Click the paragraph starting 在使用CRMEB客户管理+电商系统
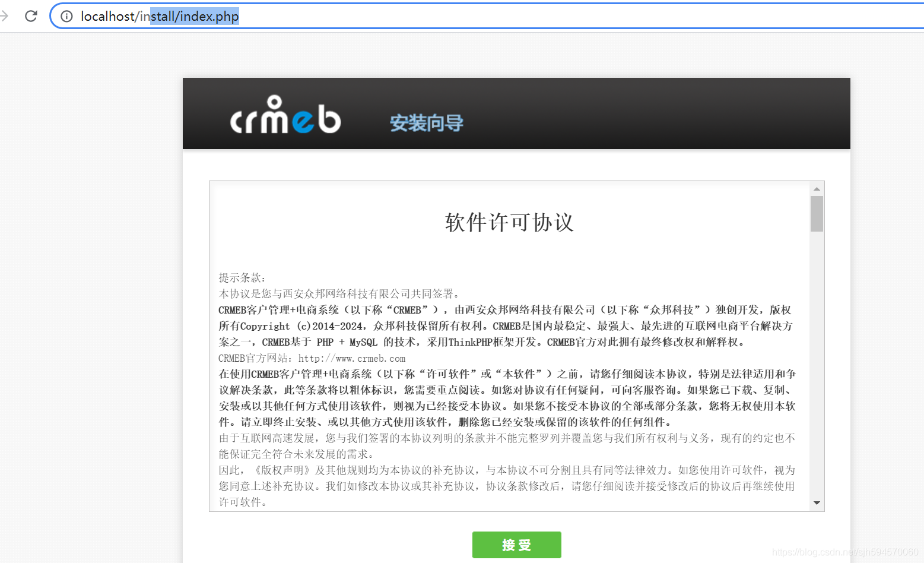The height and width of the screenshot is (563, 924). (507, 398)
